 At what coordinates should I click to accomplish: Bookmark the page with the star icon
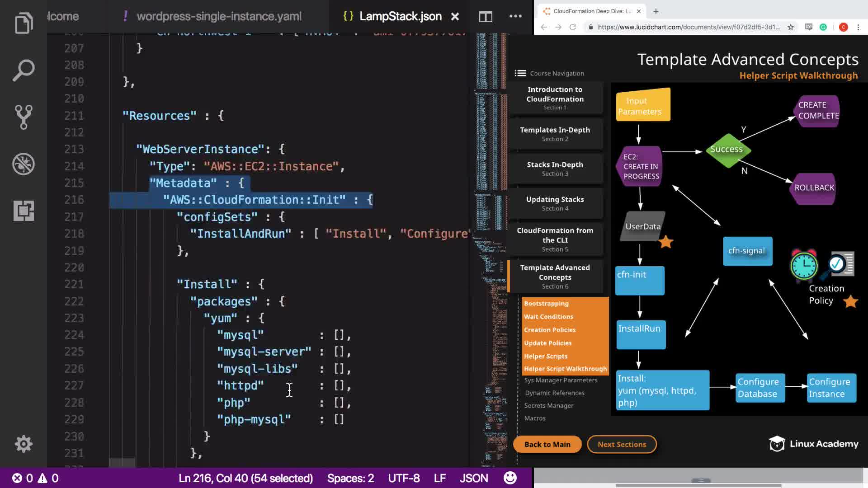(790, 27)
